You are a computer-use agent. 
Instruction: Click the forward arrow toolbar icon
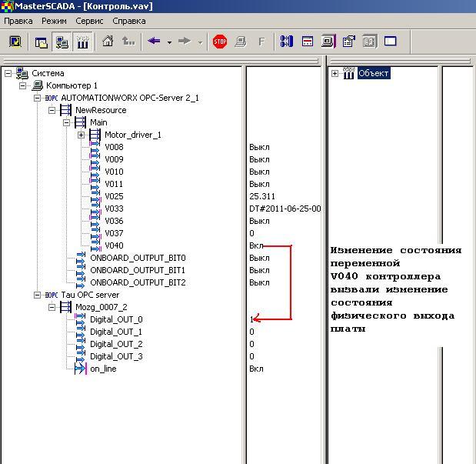pyautogui.click(x=185, y=42)
